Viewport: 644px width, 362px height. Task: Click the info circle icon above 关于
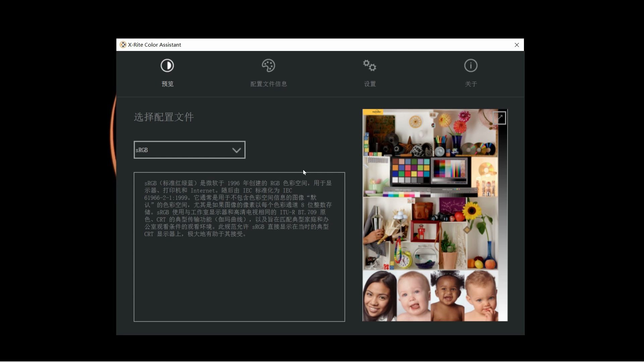tap(471, 66)
